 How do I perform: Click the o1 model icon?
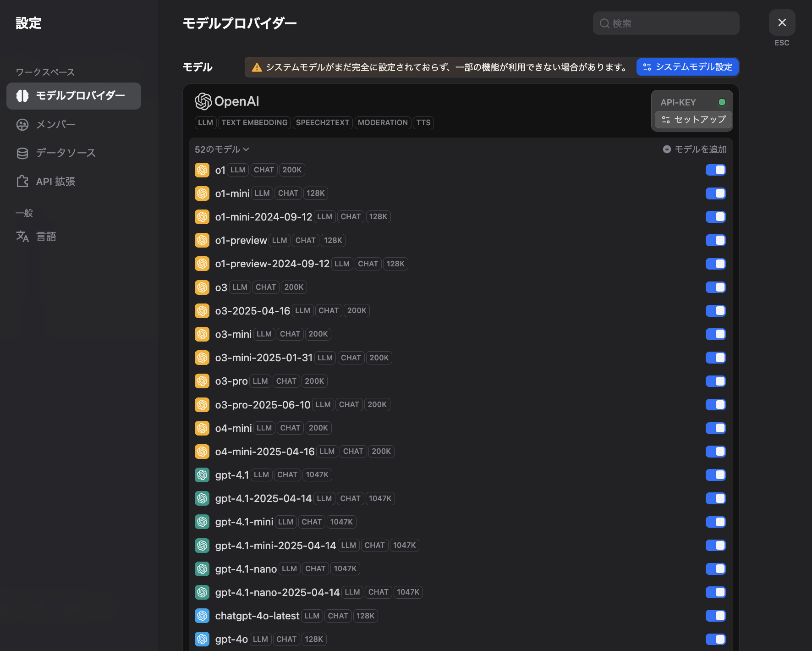[202, 170]
